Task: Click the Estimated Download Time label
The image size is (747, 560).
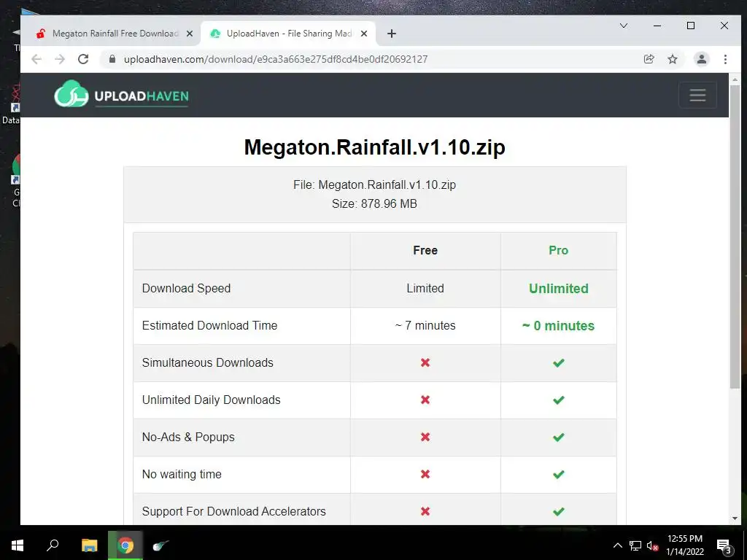Action: tap(209, 326)
